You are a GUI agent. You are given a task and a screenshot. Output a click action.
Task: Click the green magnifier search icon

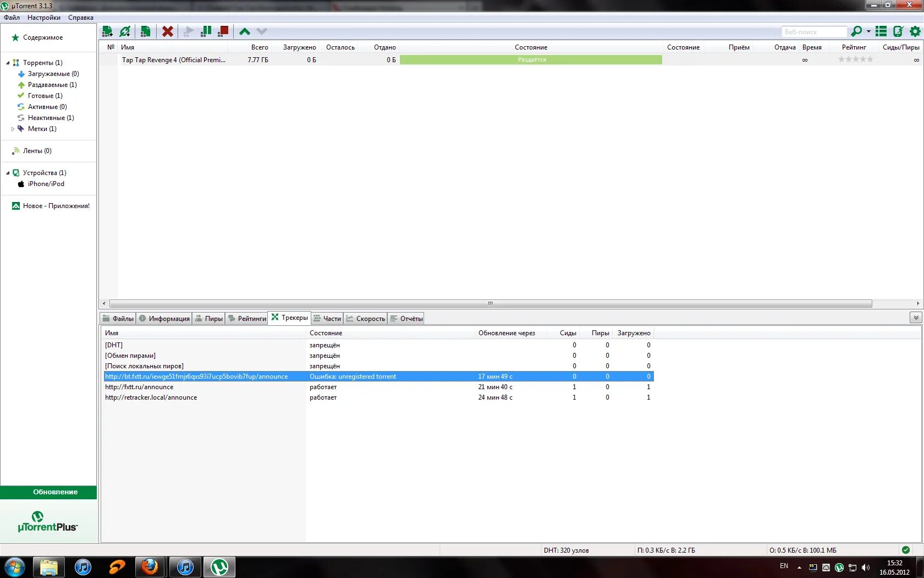click(856, 31)
